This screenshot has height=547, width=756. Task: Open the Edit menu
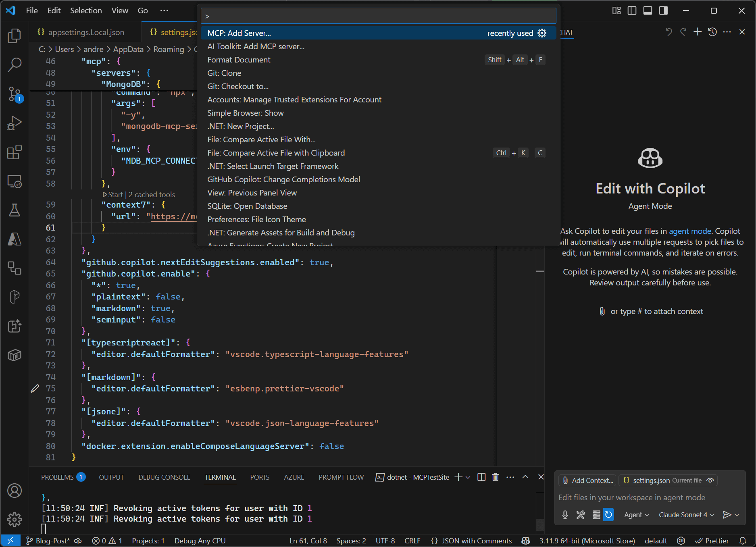(54, 10)
